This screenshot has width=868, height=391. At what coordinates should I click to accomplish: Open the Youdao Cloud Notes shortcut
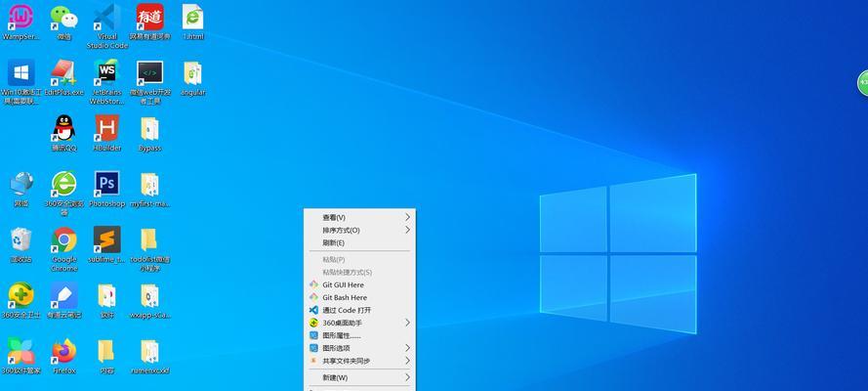click(x=64, y=301)
